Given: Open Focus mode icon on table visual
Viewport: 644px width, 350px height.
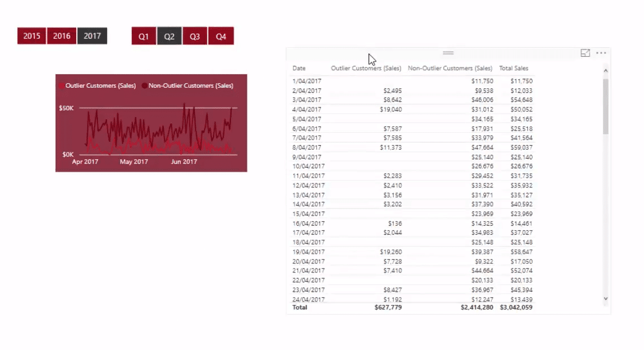Looking at the screenshot, I should (585, 53).
